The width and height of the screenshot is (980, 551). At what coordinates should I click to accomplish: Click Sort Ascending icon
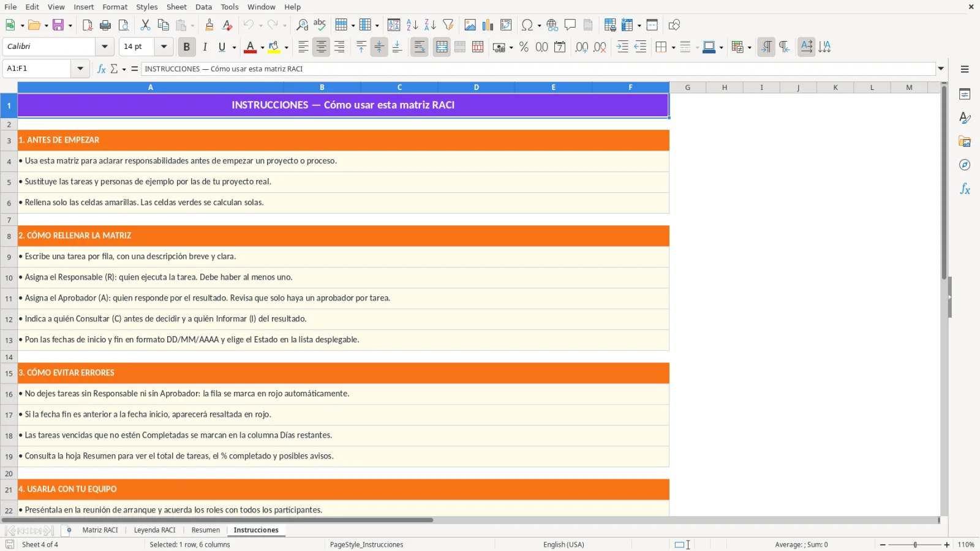click(x=412, y=25)
